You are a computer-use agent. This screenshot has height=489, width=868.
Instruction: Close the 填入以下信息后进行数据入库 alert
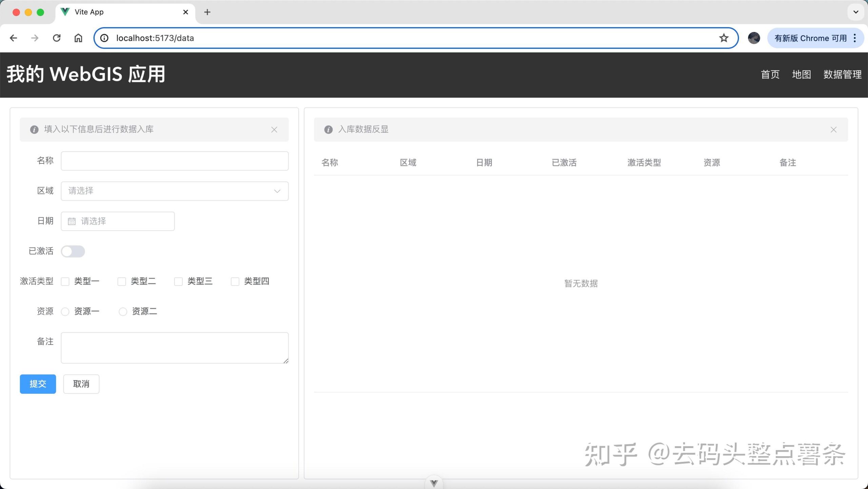274,130
